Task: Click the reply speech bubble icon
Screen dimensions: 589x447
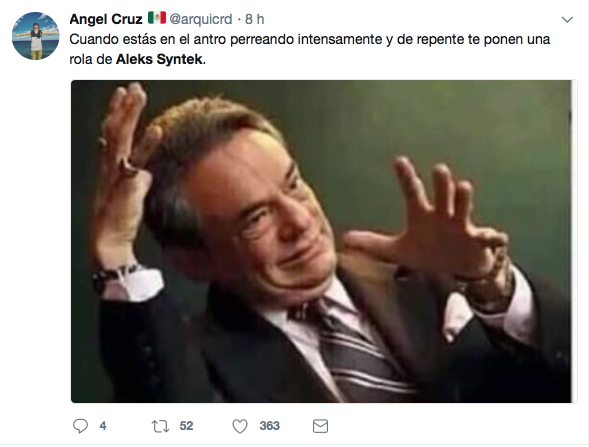Action: [x=80, y=426]
